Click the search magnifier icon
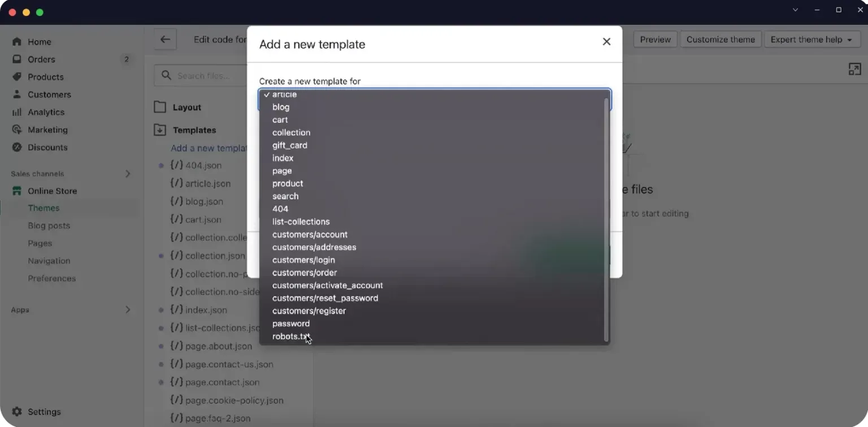The height and width of the screenshot is (427, 868). click(x=166, y=75)
